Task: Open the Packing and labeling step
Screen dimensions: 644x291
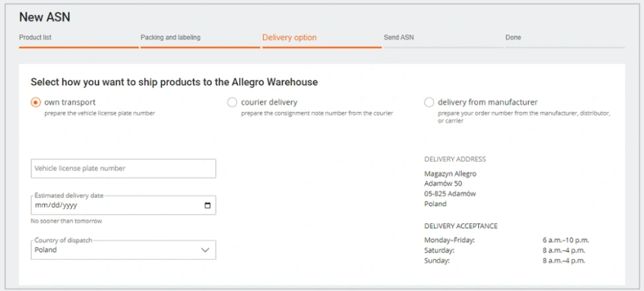Action: (171, 37)
